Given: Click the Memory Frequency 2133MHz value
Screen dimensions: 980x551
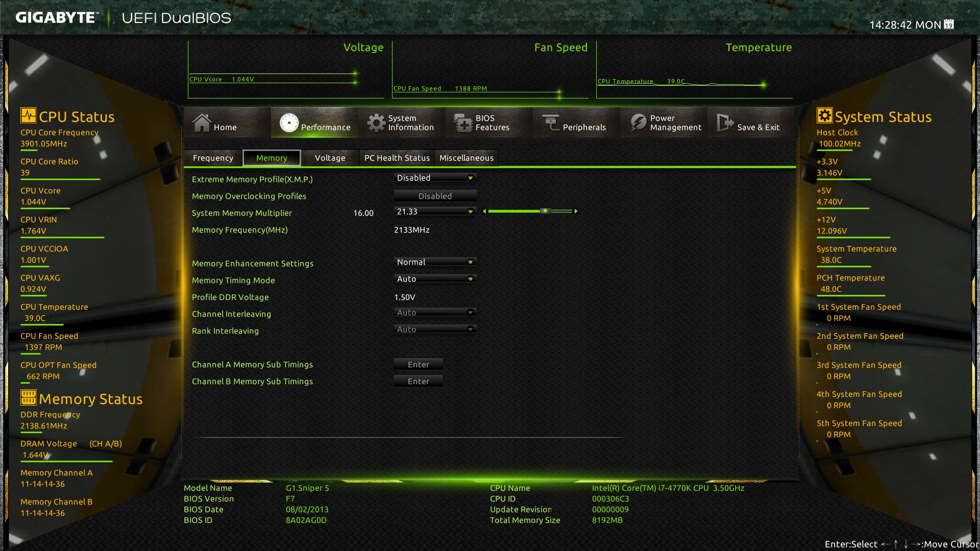Looking at the screenshot, I should pyautogui.click(x=411, y=230).
